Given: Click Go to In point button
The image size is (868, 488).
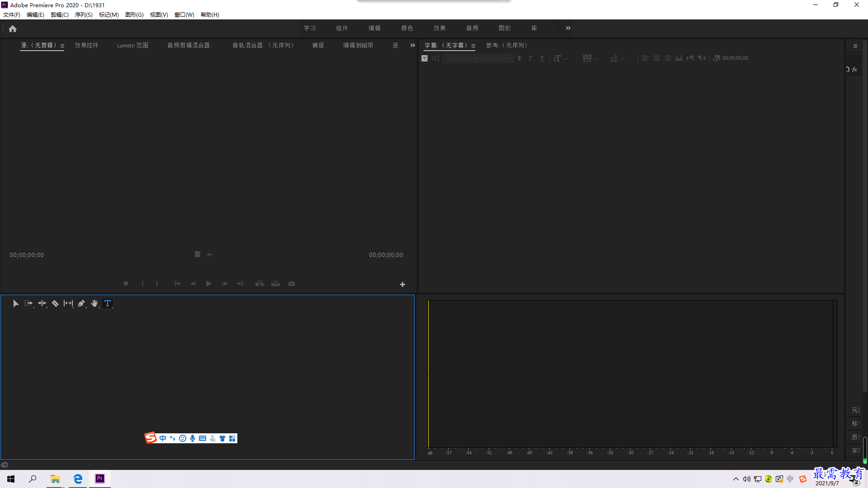Looking at the screenshot, I should 178,284.
